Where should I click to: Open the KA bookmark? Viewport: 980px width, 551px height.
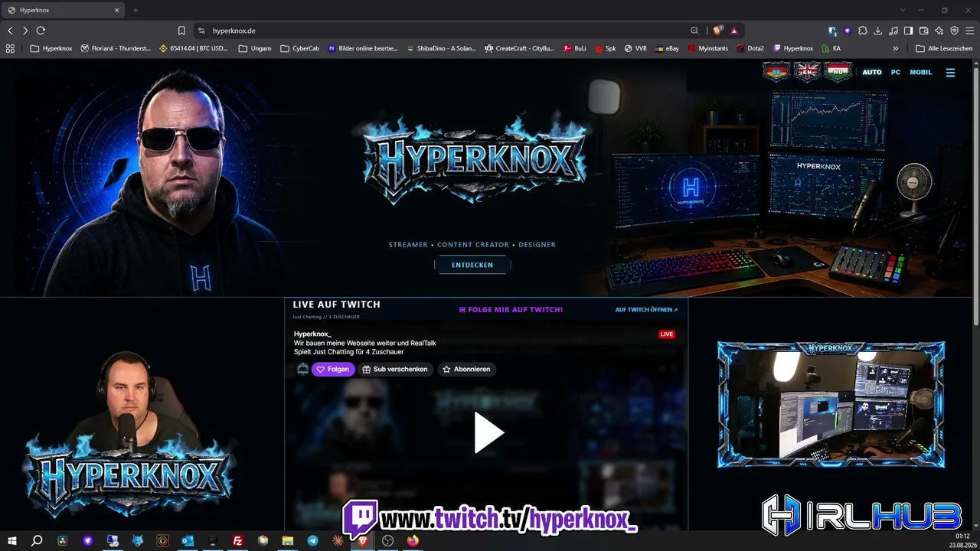tap(831, 48)
